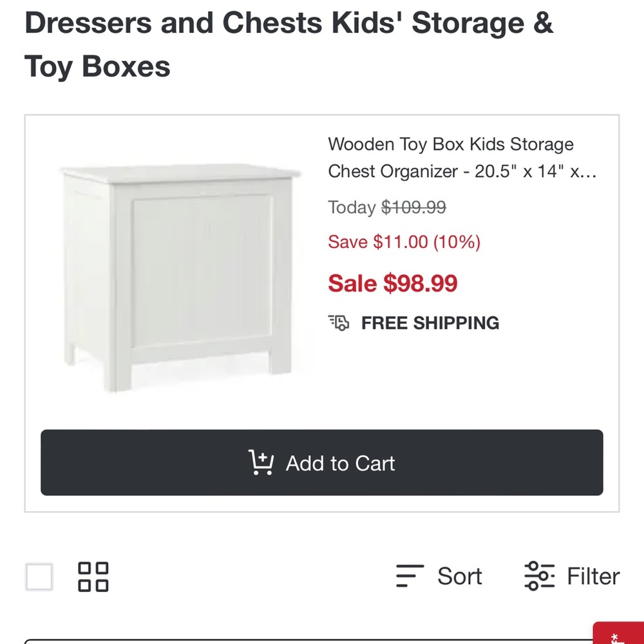Tap the red feedback asterisk badge
This screenshot has height=644, width=644.
[615, 635]
